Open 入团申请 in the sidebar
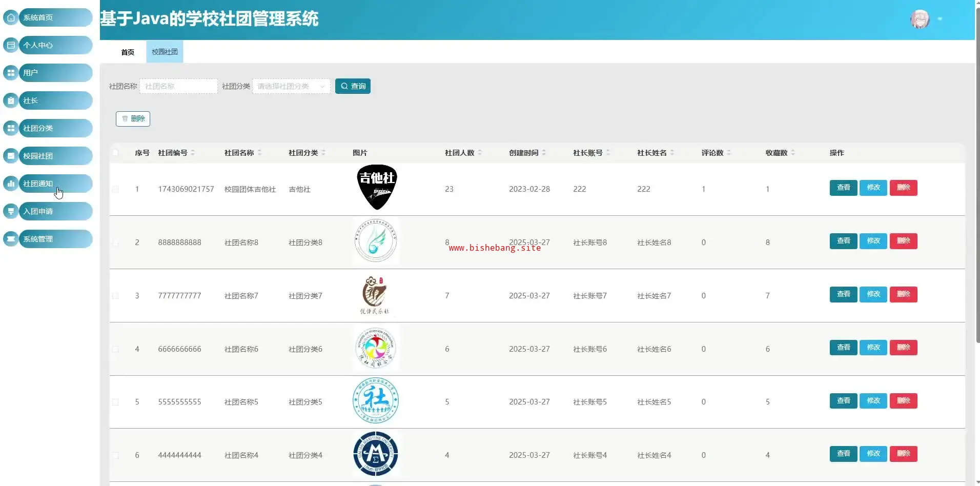 55,211
